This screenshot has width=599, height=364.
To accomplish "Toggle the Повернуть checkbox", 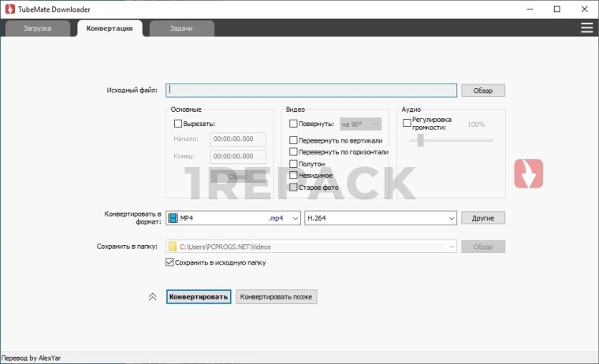I will tap(294, 124).
